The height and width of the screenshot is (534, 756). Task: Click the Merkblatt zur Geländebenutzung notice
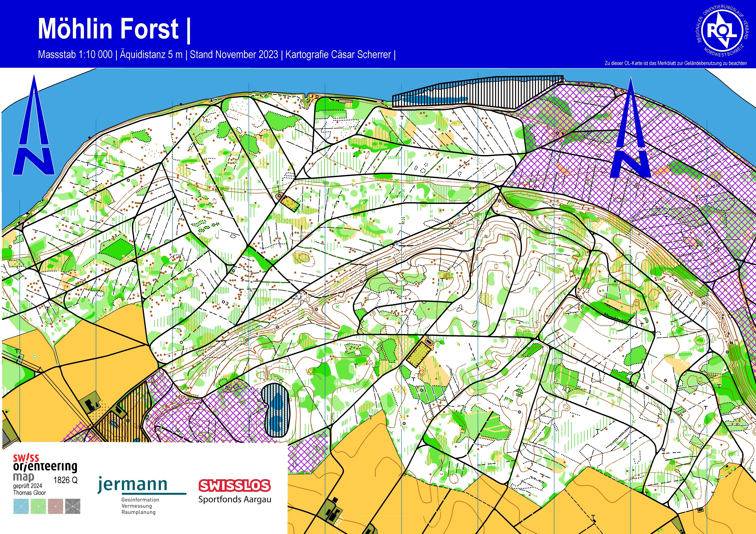coord(676,63)
